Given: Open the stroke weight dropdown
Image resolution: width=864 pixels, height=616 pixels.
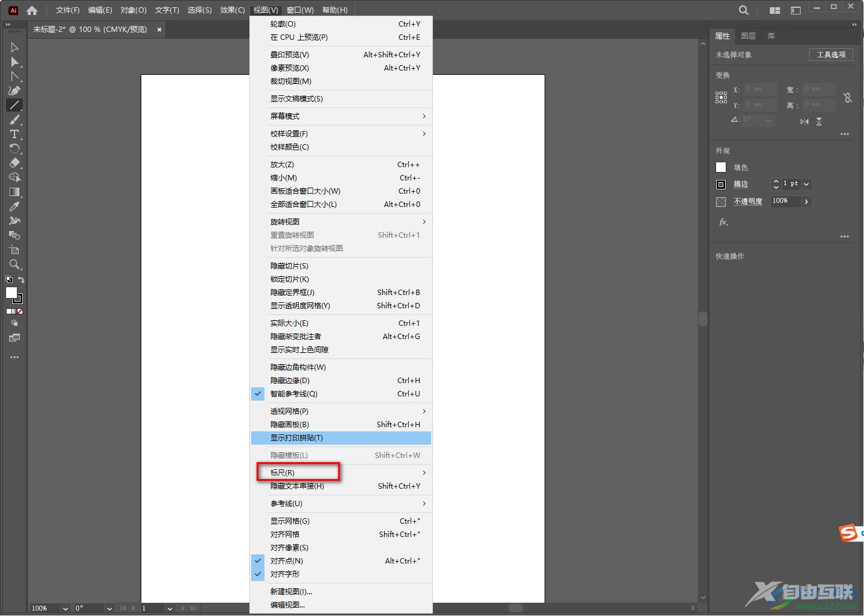Looking at the screenshot, I should 807,184.
